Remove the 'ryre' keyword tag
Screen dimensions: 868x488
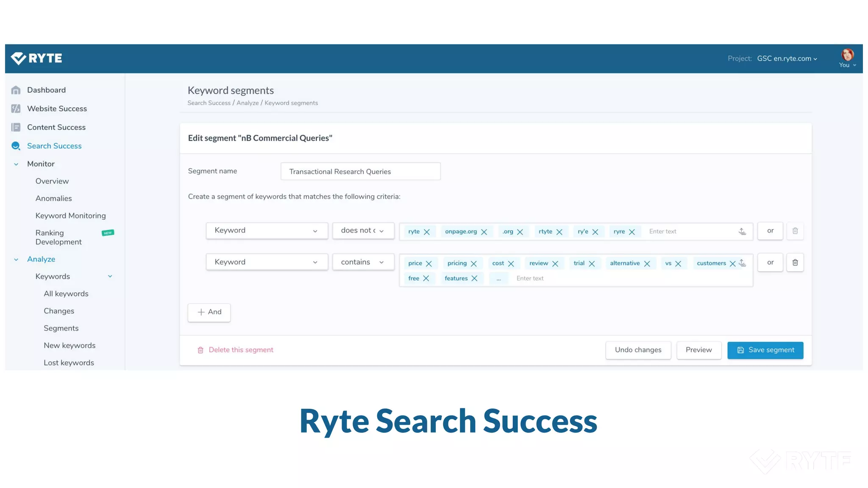point(632,232)
